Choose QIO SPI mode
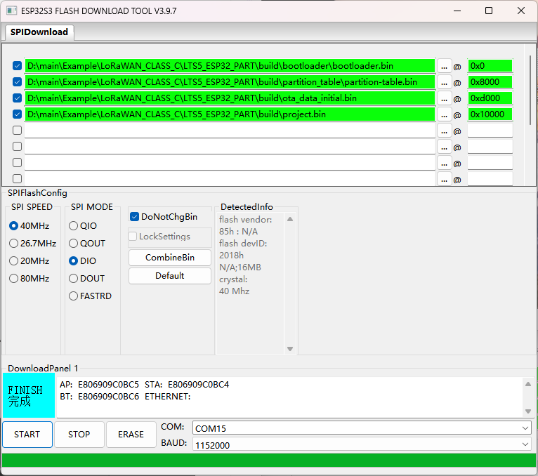This screenshot has width=538, height=476. click(x=73, y=225)
